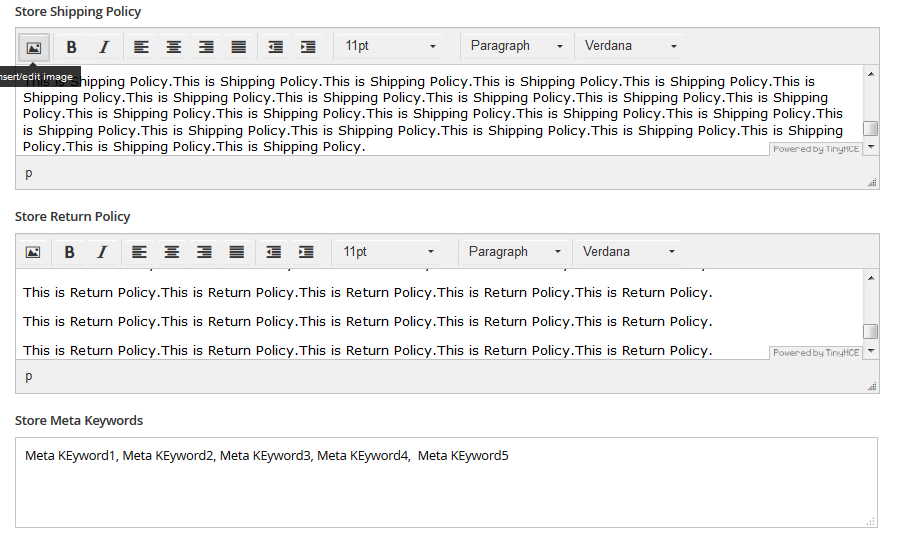The height and width of the screenshot is (543, 914).
Task: Align right in Shipping Policy editor
Action: click(206, 47)
